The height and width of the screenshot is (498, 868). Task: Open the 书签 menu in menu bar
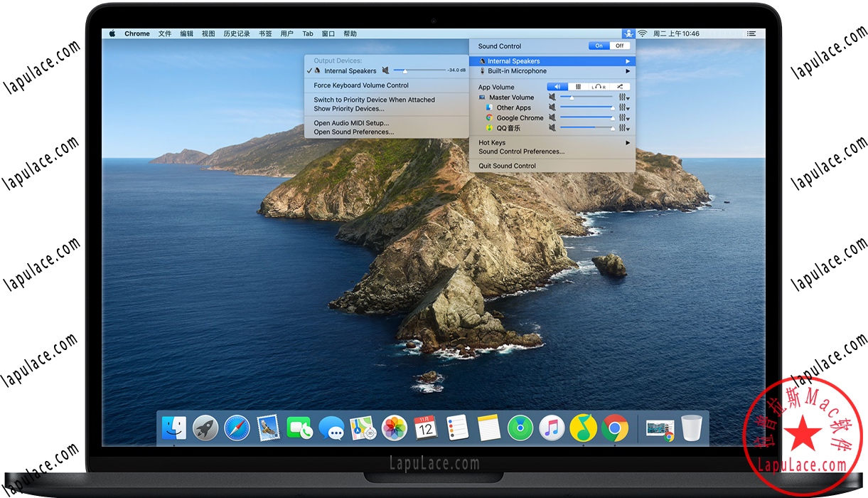tap(265, 33)
